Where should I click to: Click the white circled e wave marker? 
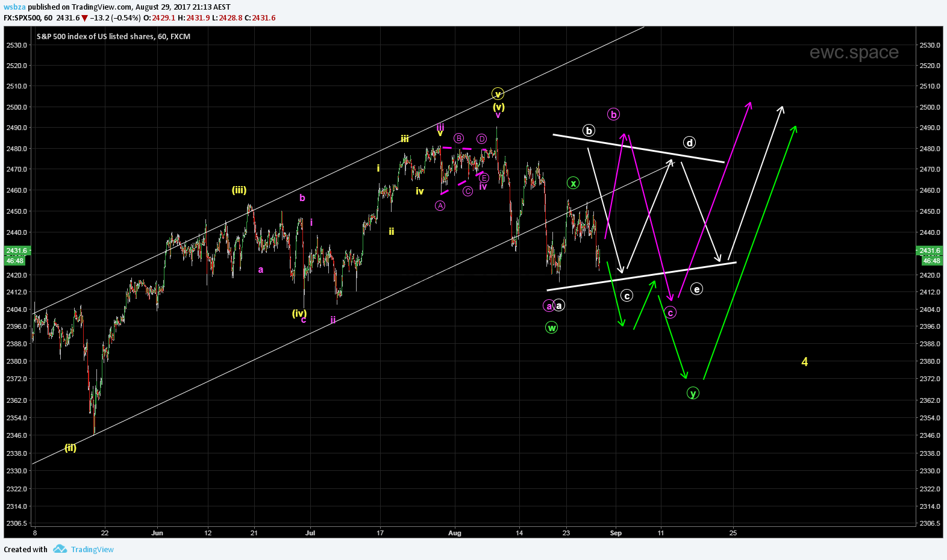(x=696, y=289)
